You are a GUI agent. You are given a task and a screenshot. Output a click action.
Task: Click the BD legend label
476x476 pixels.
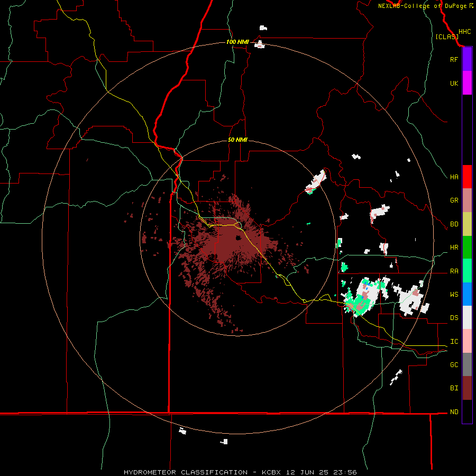(x=454, y=224)
